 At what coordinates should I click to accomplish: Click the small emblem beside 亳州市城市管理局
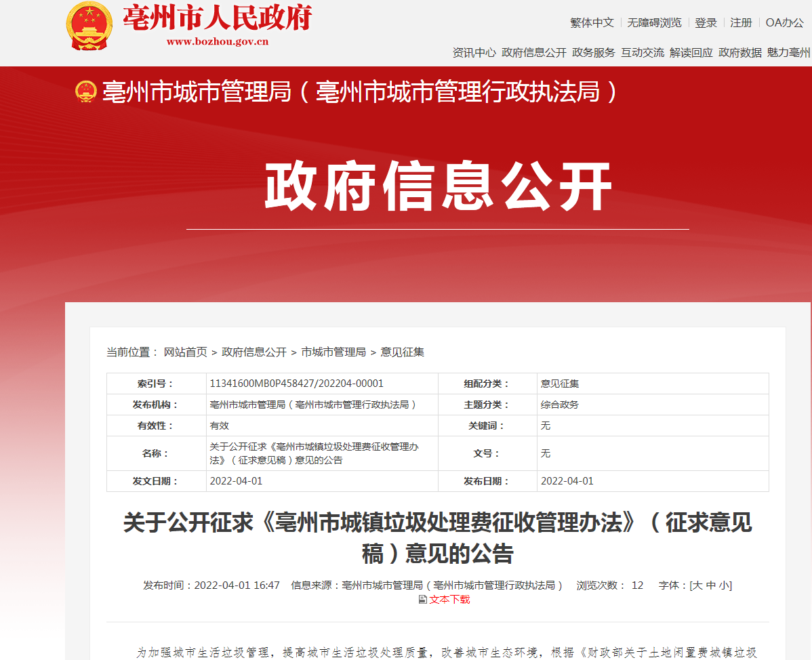coord(86,91)
